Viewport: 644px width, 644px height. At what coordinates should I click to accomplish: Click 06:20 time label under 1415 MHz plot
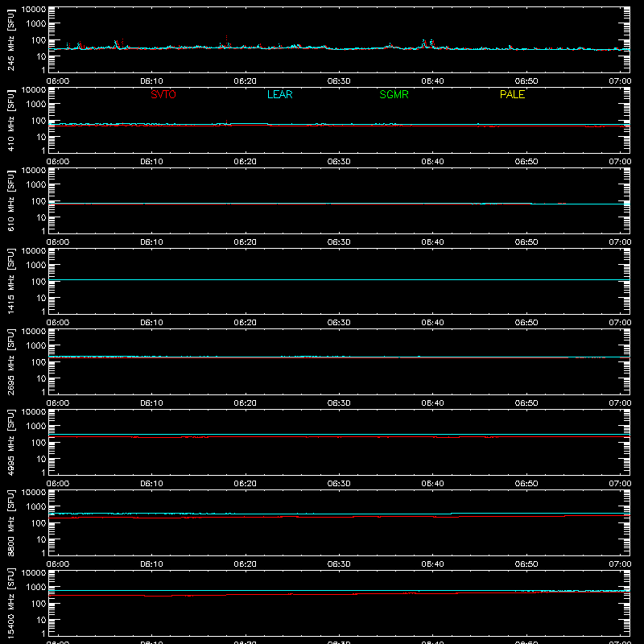pos(246,323)
